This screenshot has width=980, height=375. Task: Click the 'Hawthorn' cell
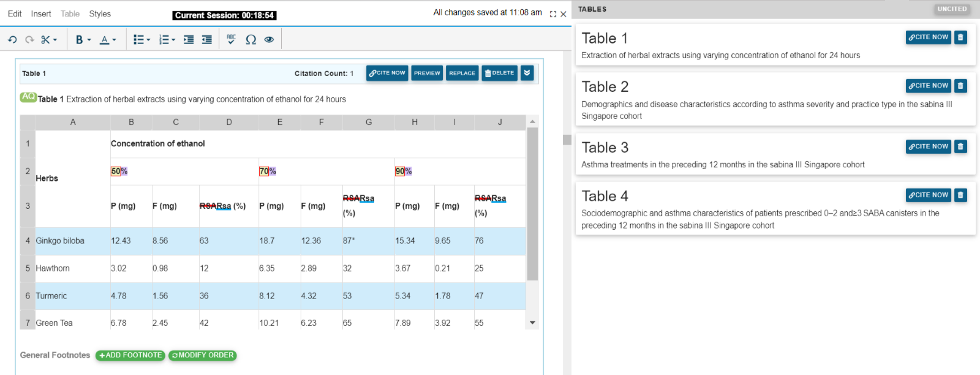tap(73, 268)
